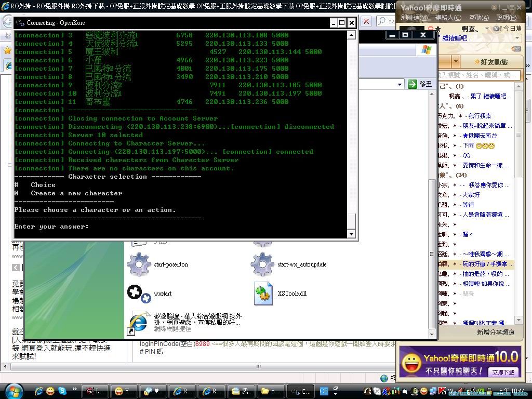This screenshot has width=532, height=399.
Task: Open the start-wx_autoupdate gear icon
Action: click(x=262, y=264)
